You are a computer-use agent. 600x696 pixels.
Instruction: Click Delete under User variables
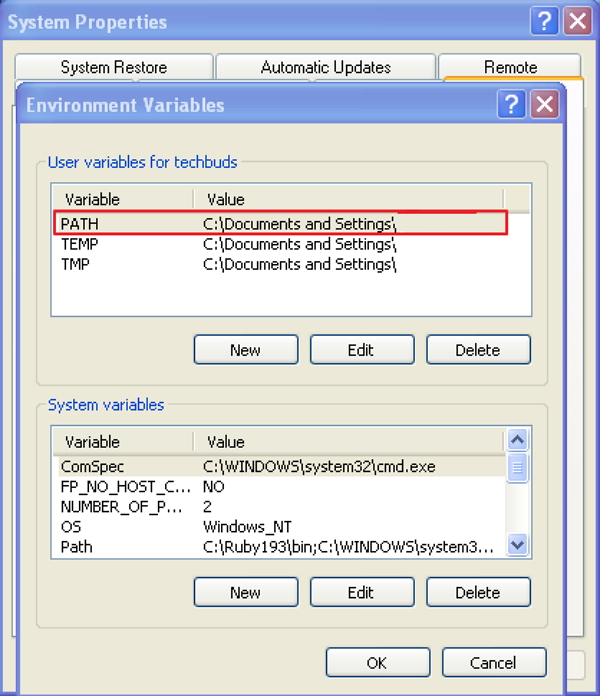(477, 350)
